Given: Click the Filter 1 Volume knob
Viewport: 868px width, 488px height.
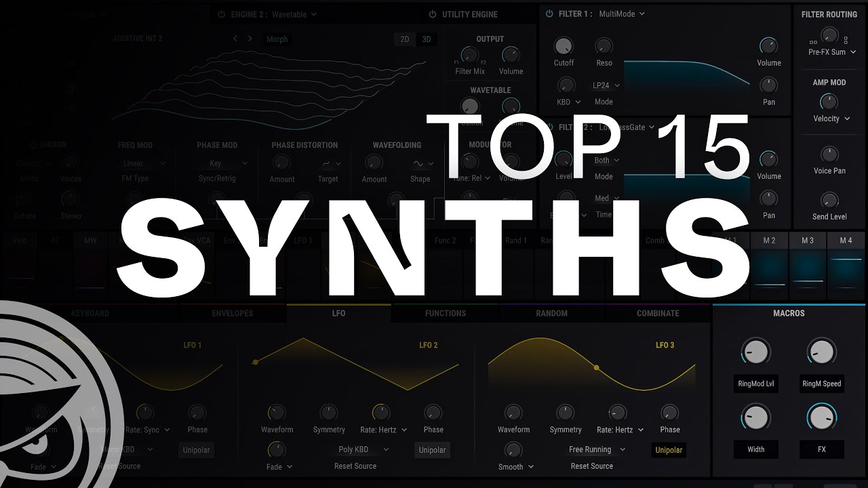Looking at the screenshot, I should pos(768,46).
